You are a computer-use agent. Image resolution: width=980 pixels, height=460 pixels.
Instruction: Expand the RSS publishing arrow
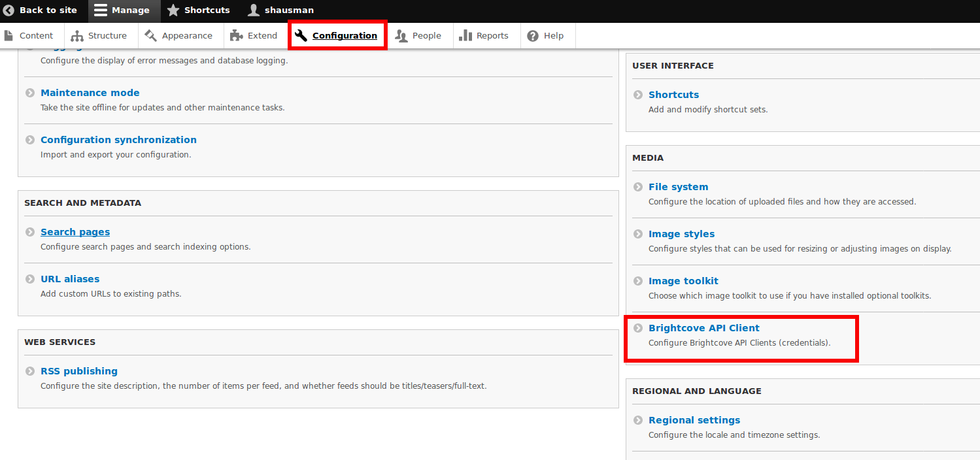(29, 371)
